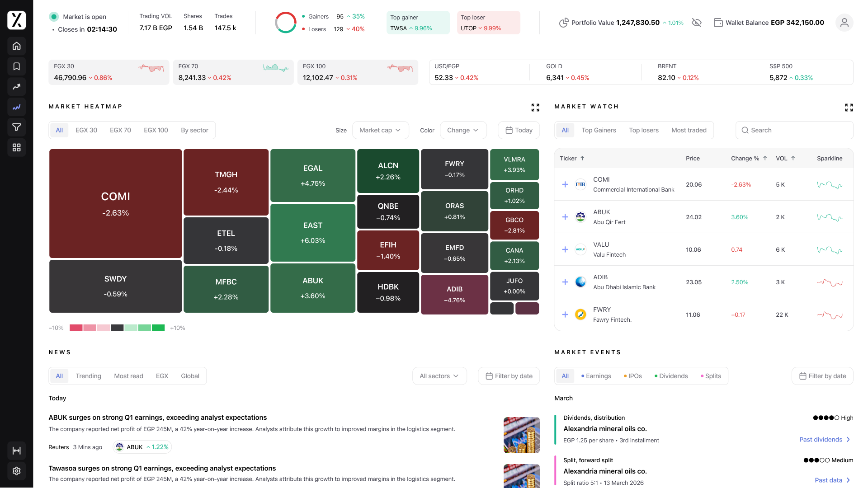Click Past data link
Viewport: 868px width, 488px height.
click(832, 480)
